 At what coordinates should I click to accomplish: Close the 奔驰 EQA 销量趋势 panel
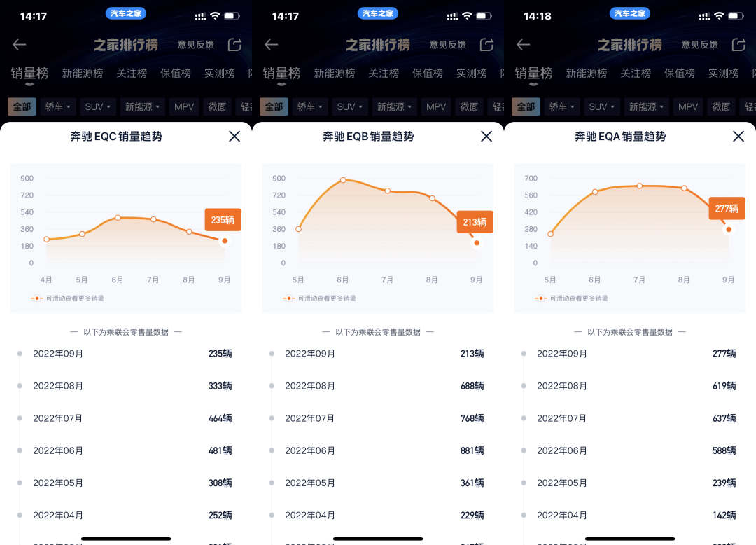click(x=738, y=137)
